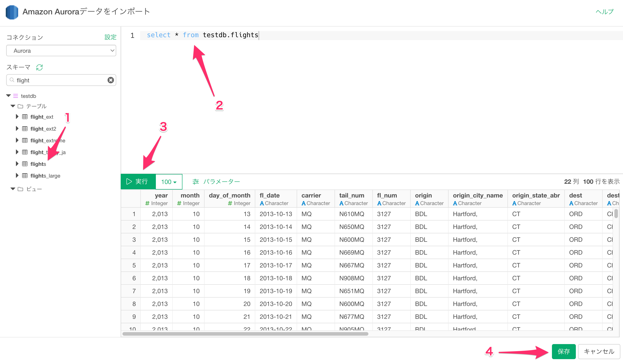The image size is (623, 364).
Task: Click cell N908MQ in row 6
Action: [x=354, y=278]
